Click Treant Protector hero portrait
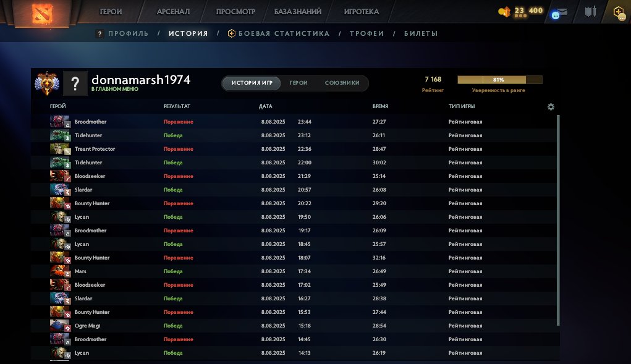The image size is (631, 364). pyautogui.click(x=60, y=149)
